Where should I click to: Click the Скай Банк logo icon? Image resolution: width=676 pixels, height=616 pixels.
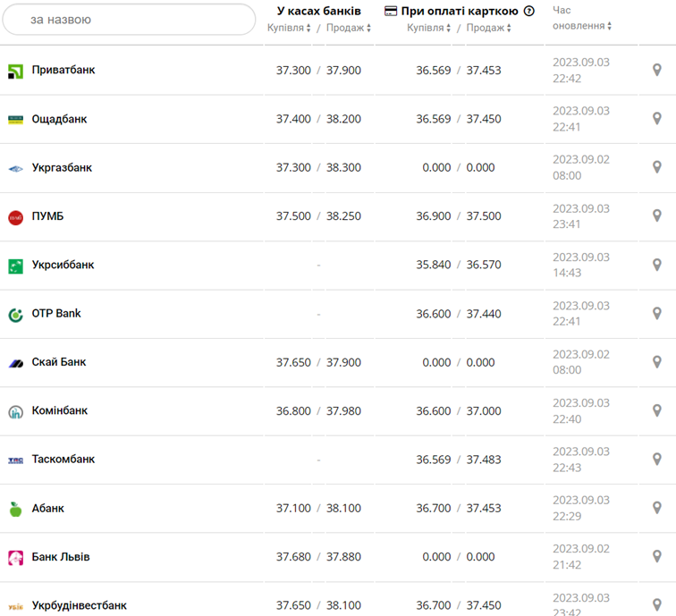click(x=15, y=363)
